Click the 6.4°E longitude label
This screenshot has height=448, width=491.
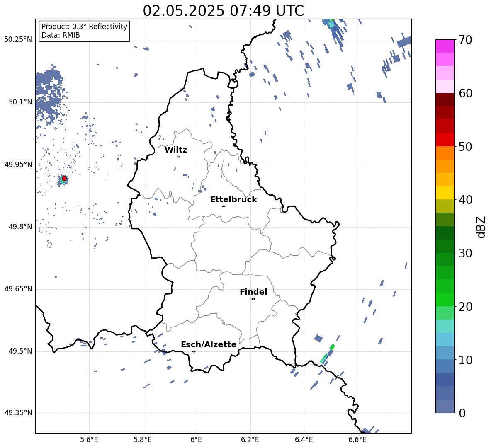click(x=304, y=440)
